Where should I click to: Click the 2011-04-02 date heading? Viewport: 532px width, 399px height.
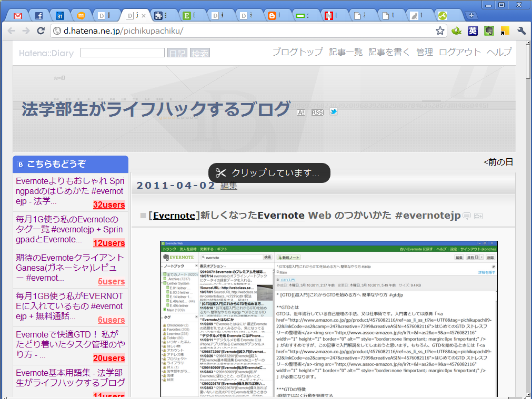(176, 186)
